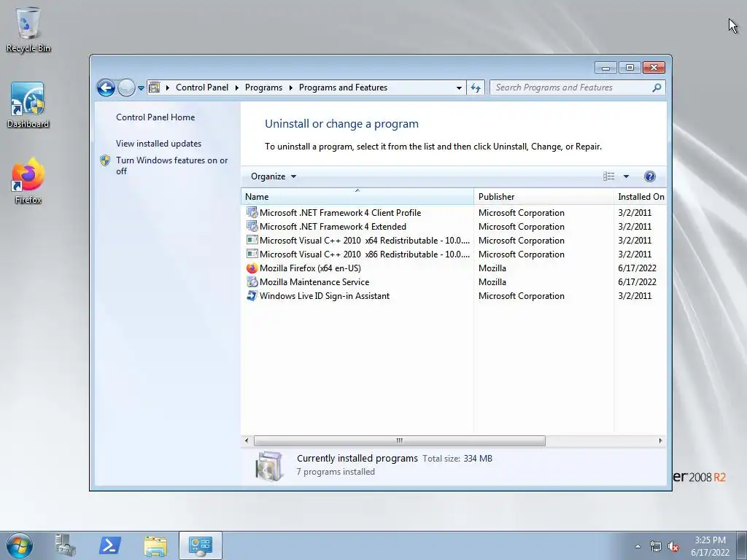This screenshot has height=560, width=747.
Task: Click the horizontal scrollbar thumb
Action: tap(399, 441)
